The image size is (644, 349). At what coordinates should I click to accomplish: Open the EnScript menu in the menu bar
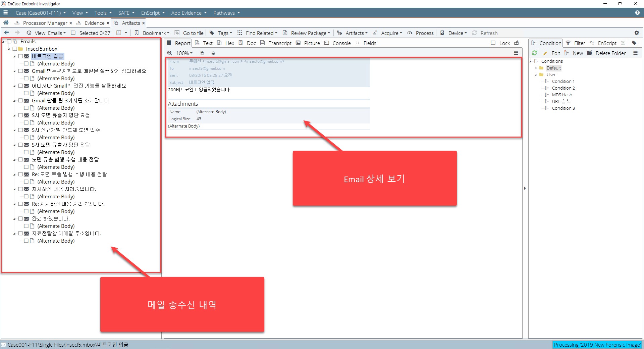coord(153,13)
